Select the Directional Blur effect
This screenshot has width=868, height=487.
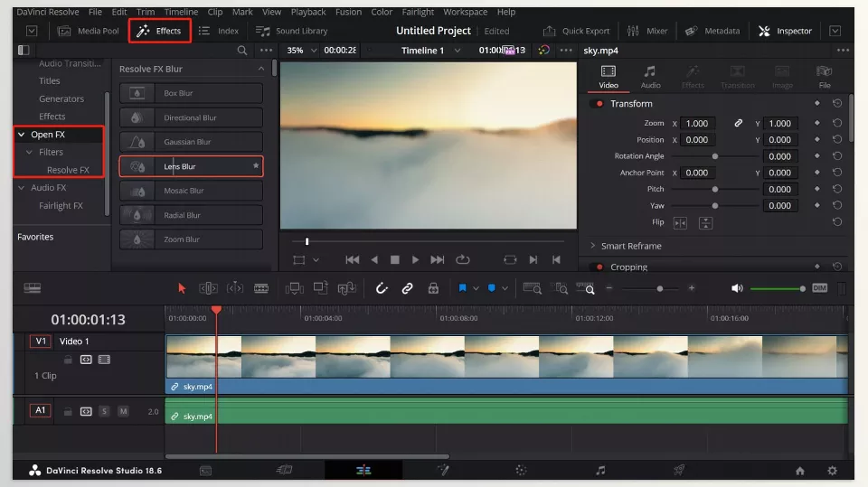tap(191, 117)
